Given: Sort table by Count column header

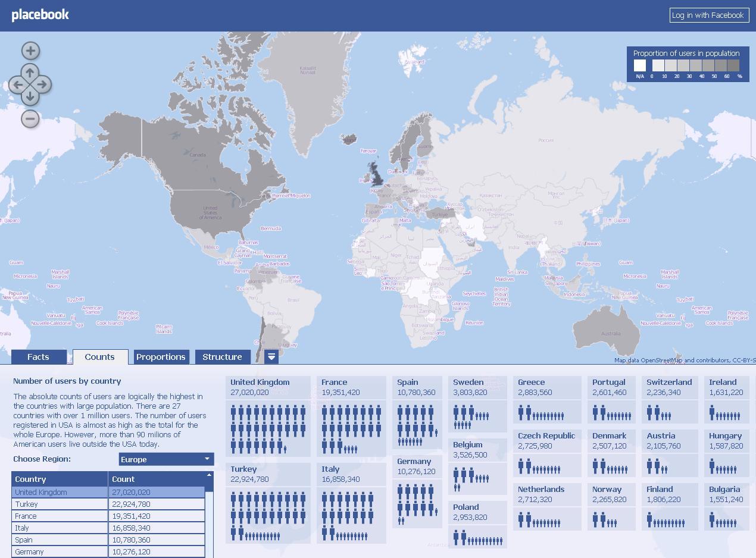Looking at the screenshot, I should (157, 479).
